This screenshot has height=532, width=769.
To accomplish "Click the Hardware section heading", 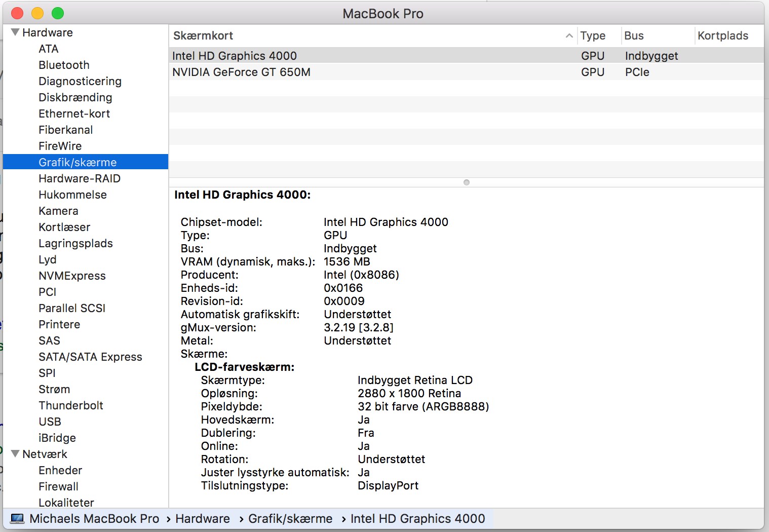I will click(48, 32).
